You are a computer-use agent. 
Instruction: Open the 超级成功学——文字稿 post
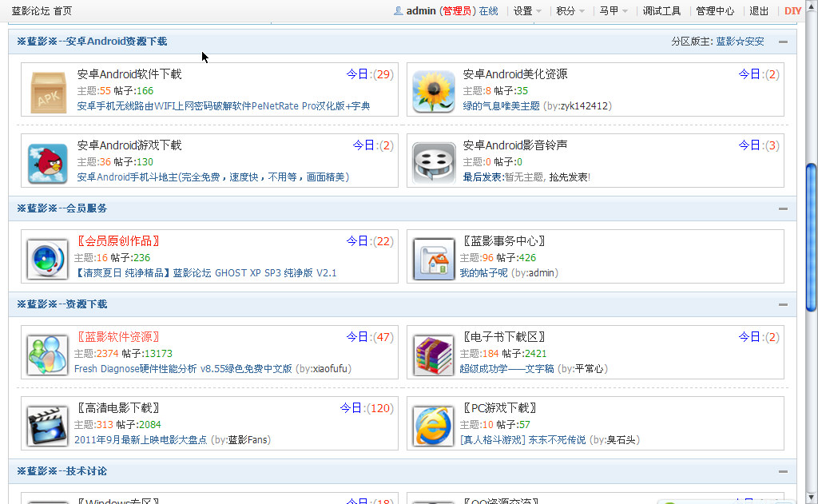pyautogui.click(x=506, y=369)
